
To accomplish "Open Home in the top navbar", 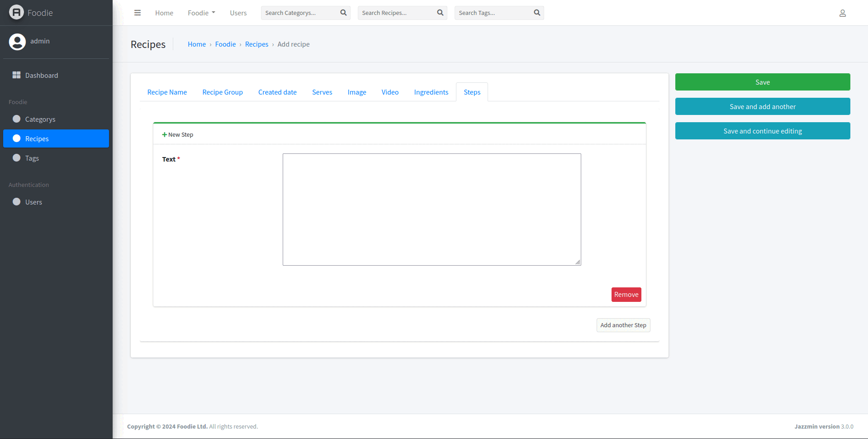I will 164,13.
